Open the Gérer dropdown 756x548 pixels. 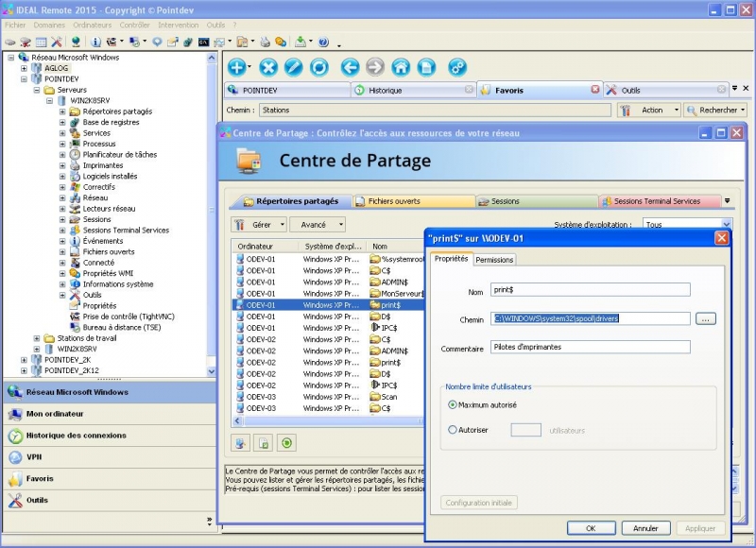pos(259,225)
